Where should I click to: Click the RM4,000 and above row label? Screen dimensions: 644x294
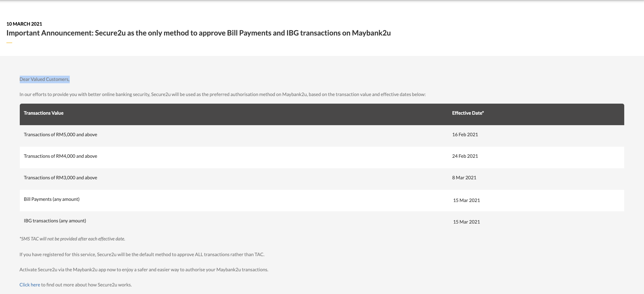(60, 156)
